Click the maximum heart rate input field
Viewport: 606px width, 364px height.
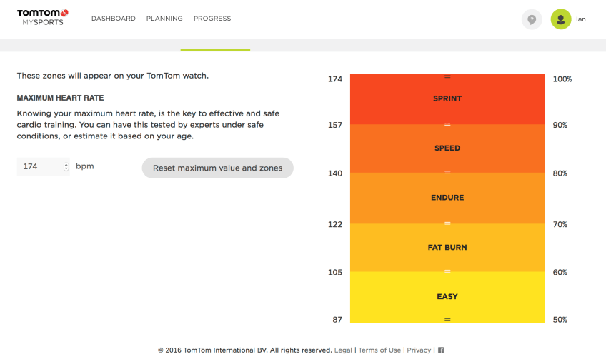pyautogui.click(x=39, y=167)
